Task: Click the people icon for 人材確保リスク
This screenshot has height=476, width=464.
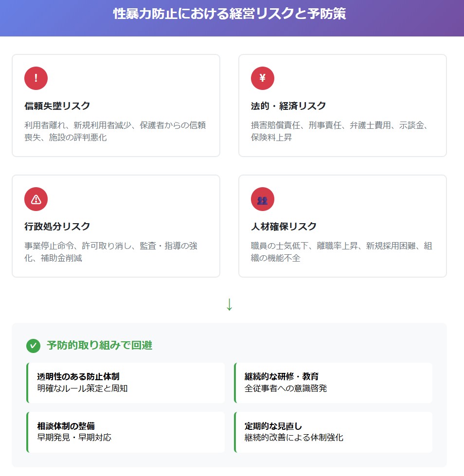Action: (263, 199)
